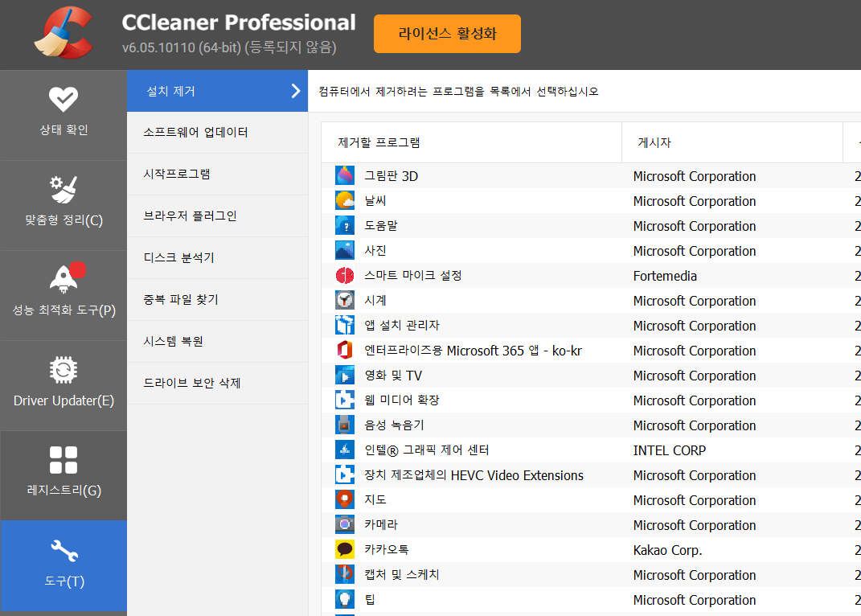Select the 음성 녹음기 program name
Screen dimensions: 861x616
point(394,425)
